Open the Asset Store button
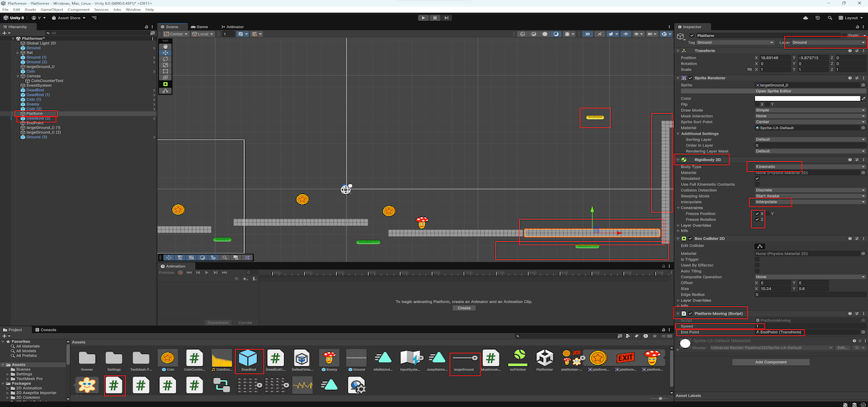This screenshot has width=868, height=407. point(69,18)
